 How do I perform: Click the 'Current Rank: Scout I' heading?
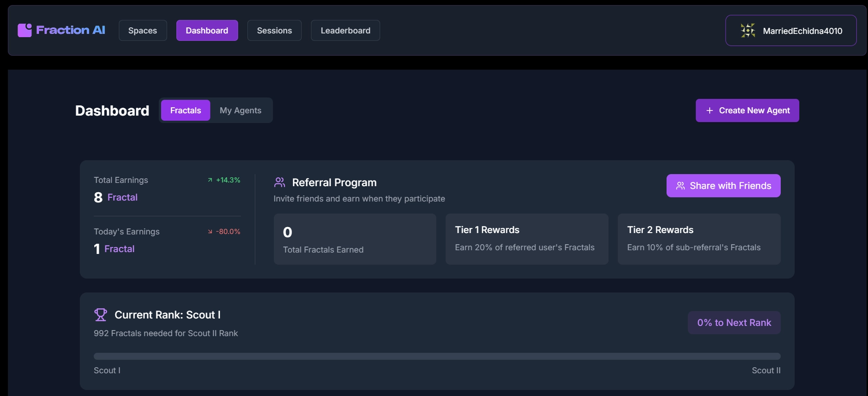[x=168, y=315]
